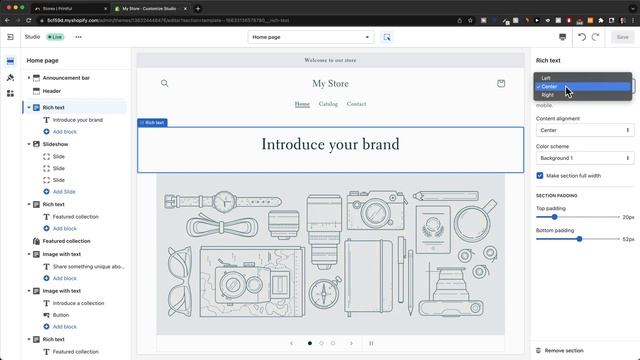Click the exit editor icon at top left
Viewport: 640px width, 360px height.
click(10, 37)
